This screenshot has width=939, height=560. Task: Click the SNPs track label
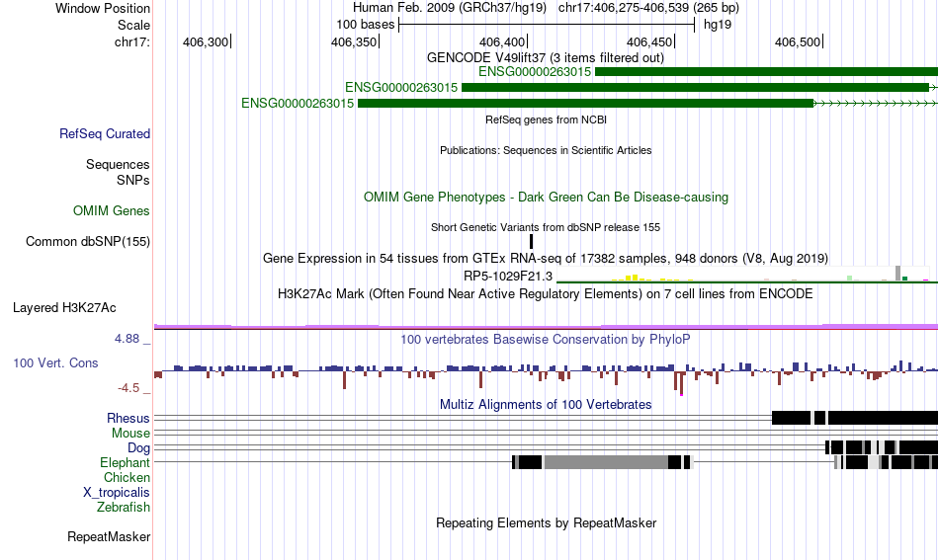tap(133, 180)
